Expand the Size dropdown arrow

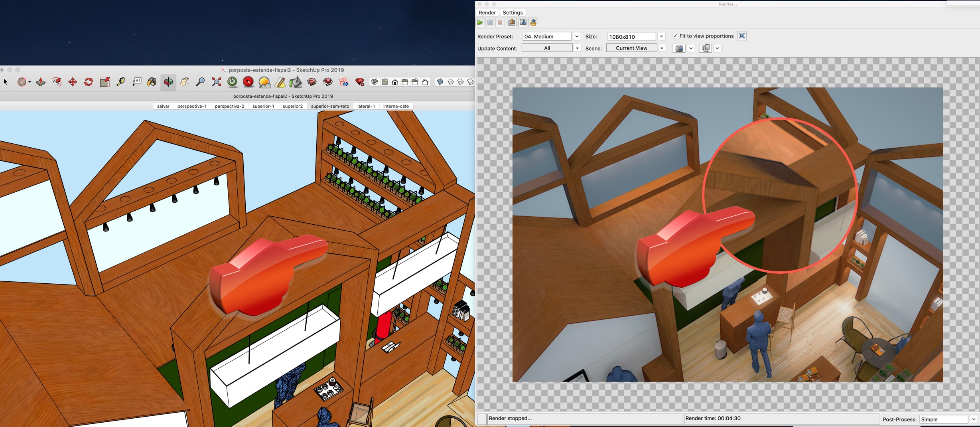click(x=661, y=36)
